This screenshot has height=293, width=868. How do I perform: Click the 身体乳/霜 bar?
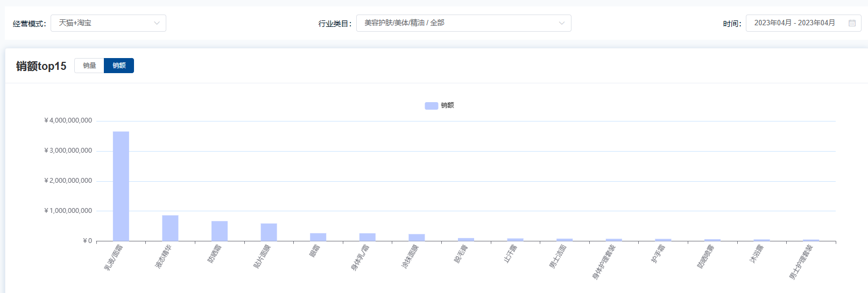point(368,237)
